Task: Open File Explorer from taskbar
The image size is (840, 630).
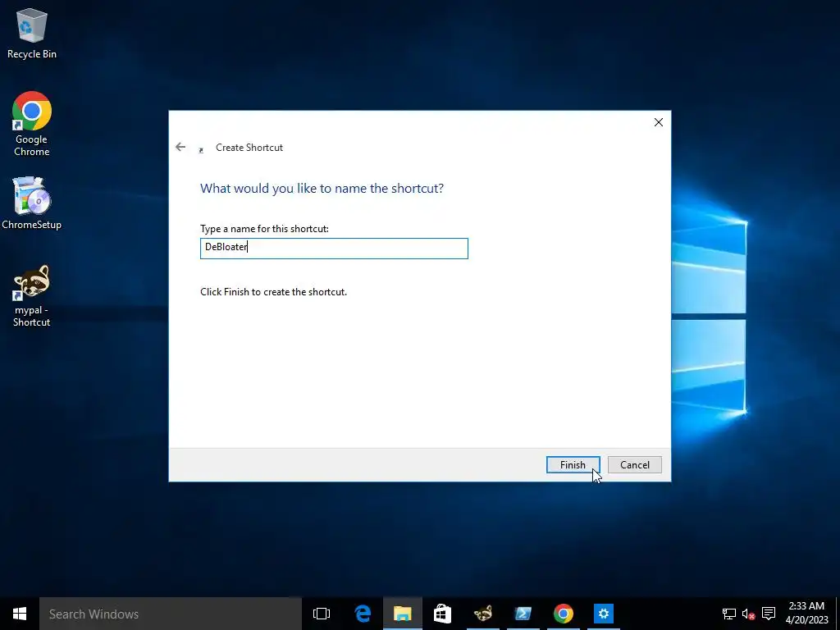Action: 402,614
